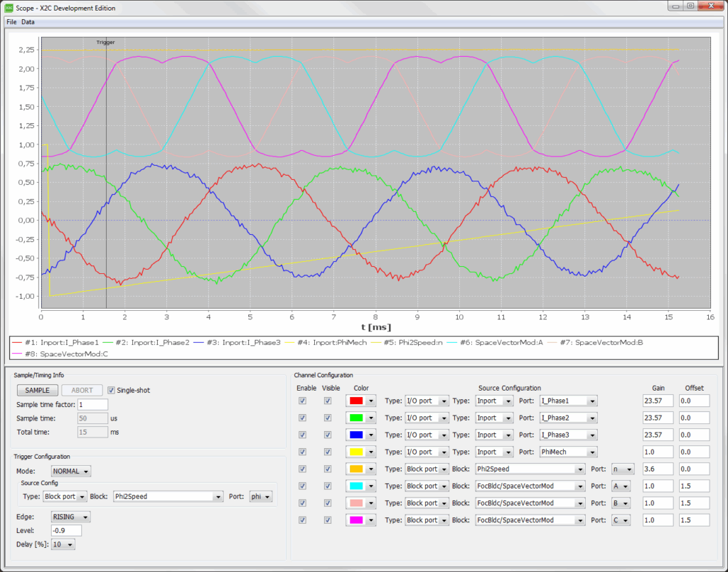Open Block Phi2Speed dropdown in channel configuration

pyautogui.click(x=530, y=469)
